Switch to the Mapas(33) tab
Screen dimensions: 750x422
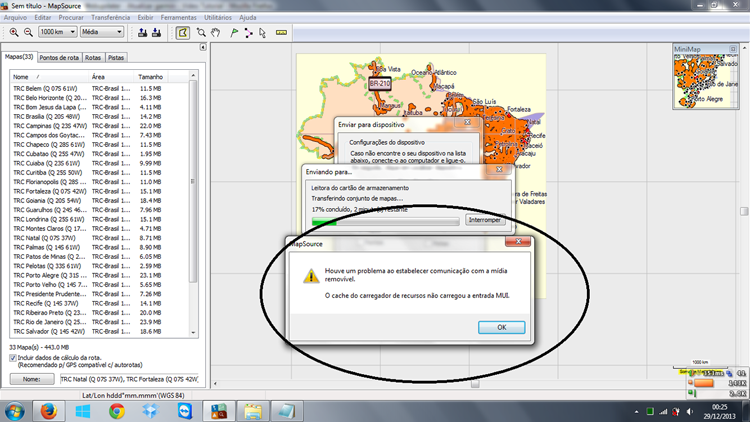click(x=19, y=57)
